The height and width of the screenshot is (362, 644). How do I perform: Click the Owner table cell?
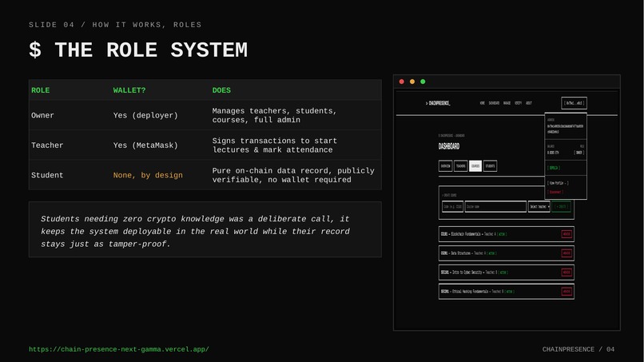click(x=42, y=115)
